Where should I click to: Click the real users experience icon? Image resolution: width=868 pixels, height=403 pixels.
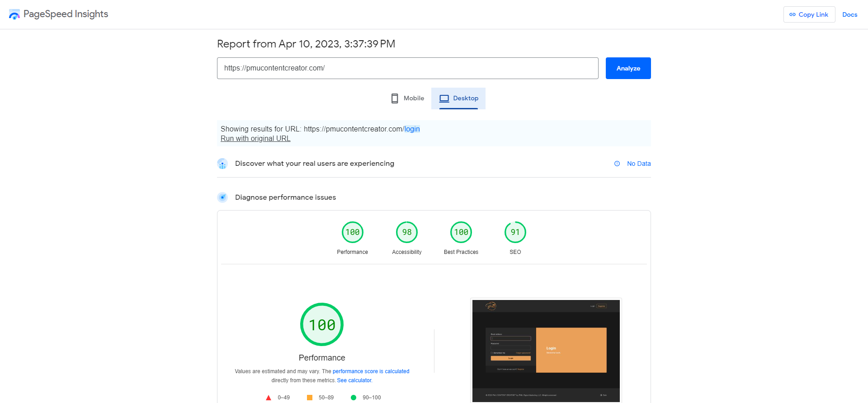pyautogui.click(x=222, y=164)
